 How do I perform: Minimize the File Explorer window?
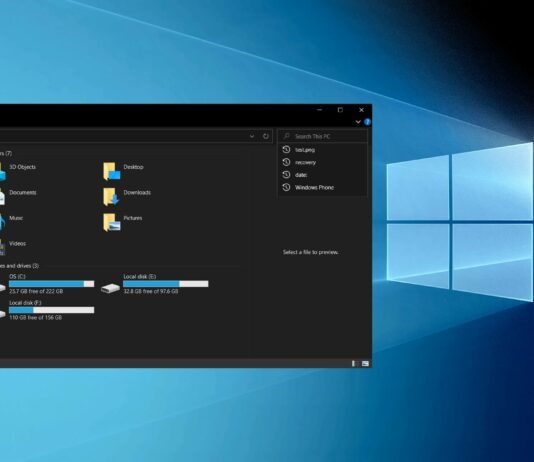(319, 110)
